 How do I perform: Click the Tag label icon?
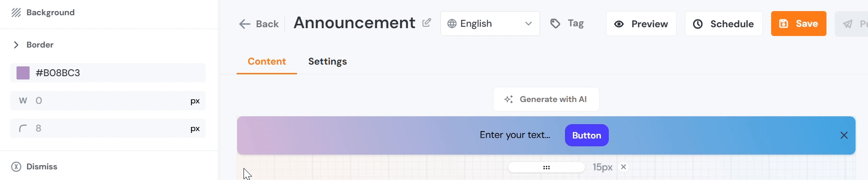point(555,24)
